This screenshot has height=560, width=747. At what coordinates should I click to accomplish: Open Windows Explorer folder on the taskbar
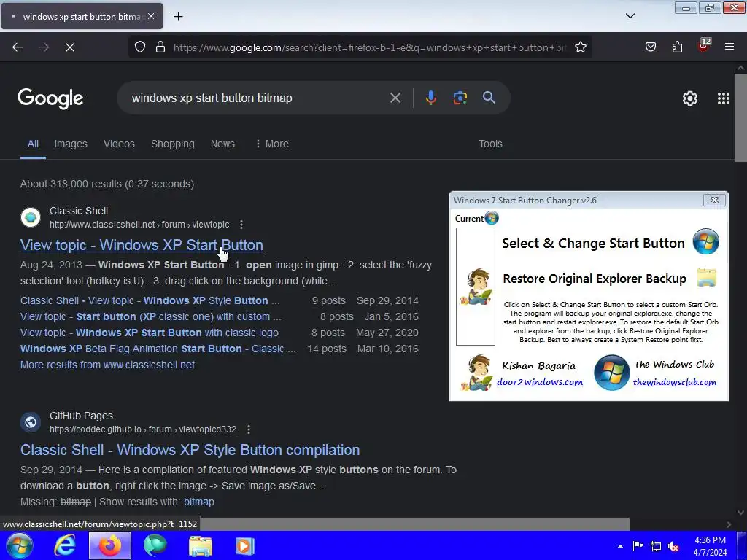pyautogui.click(x=201, y=546)
